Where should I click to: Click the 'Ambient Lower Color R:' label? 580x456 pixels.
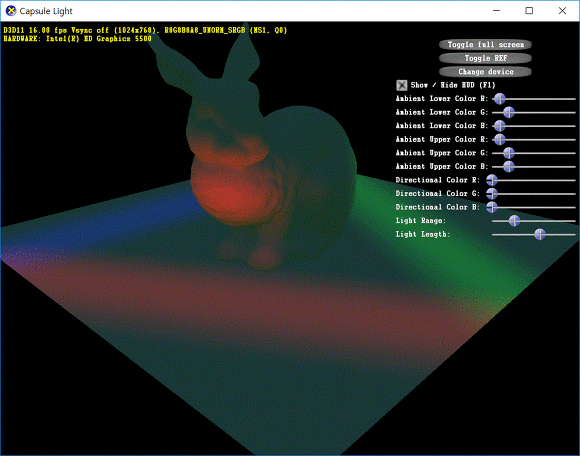pyautogui.click(x=442, y=99)
